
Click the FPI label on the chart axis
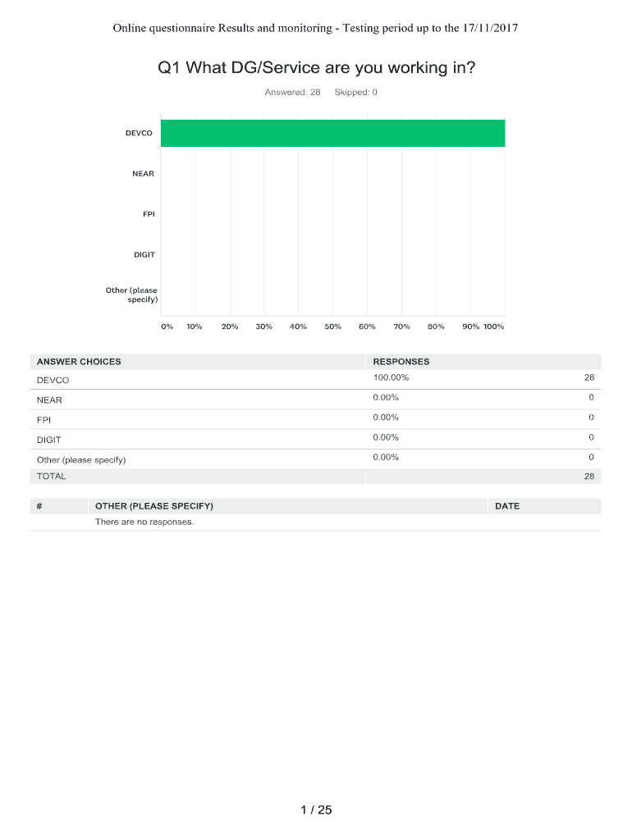[x=148, y=214]
